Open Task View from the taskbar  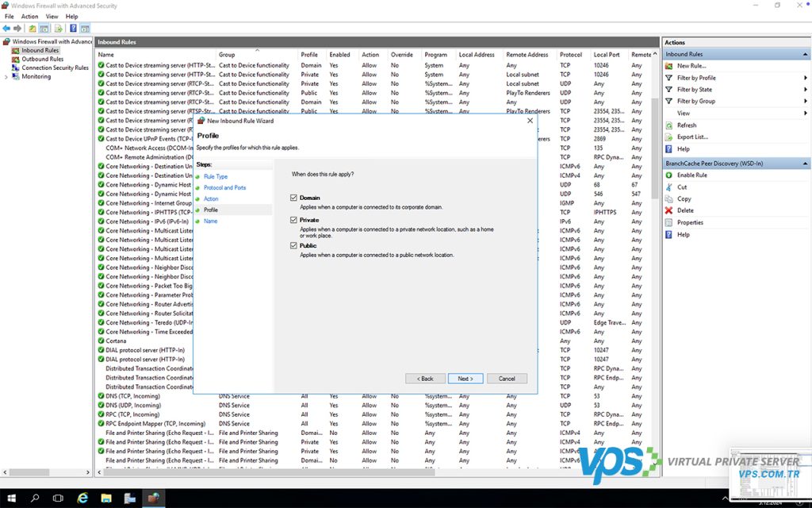59,498
